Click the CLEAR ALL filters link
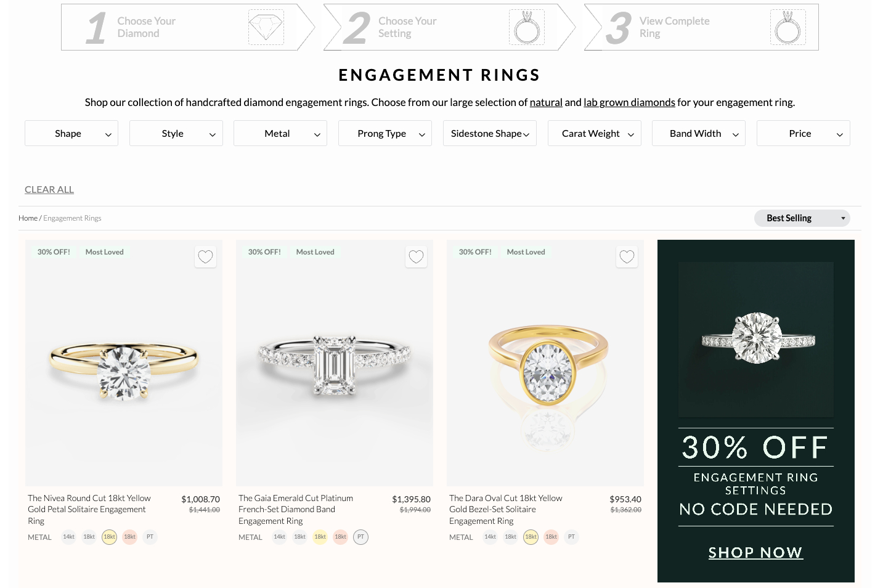The width and height of the screenshot is (883, 588). (49, 190)
